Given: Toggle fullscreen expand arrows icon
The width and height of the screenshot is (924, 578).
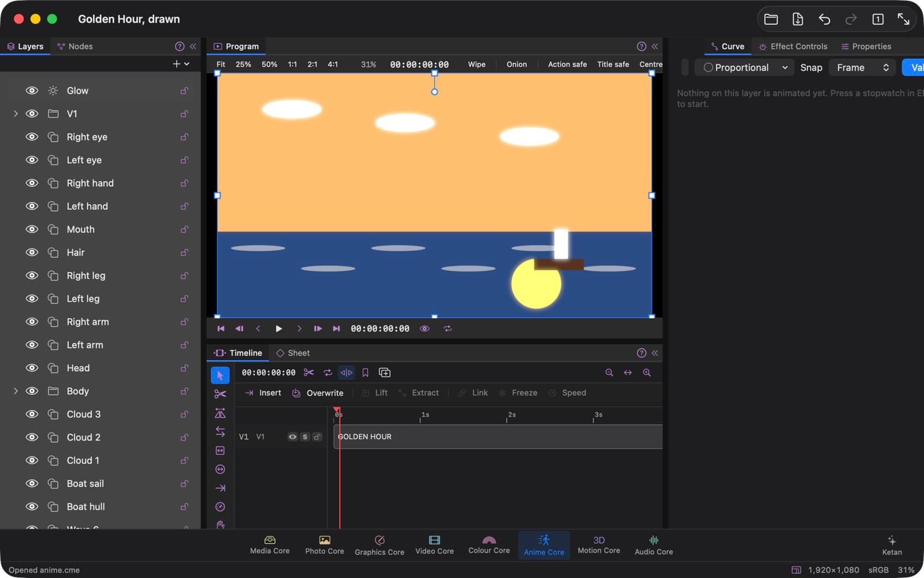Looking at the screenshot, I should 904,19.
